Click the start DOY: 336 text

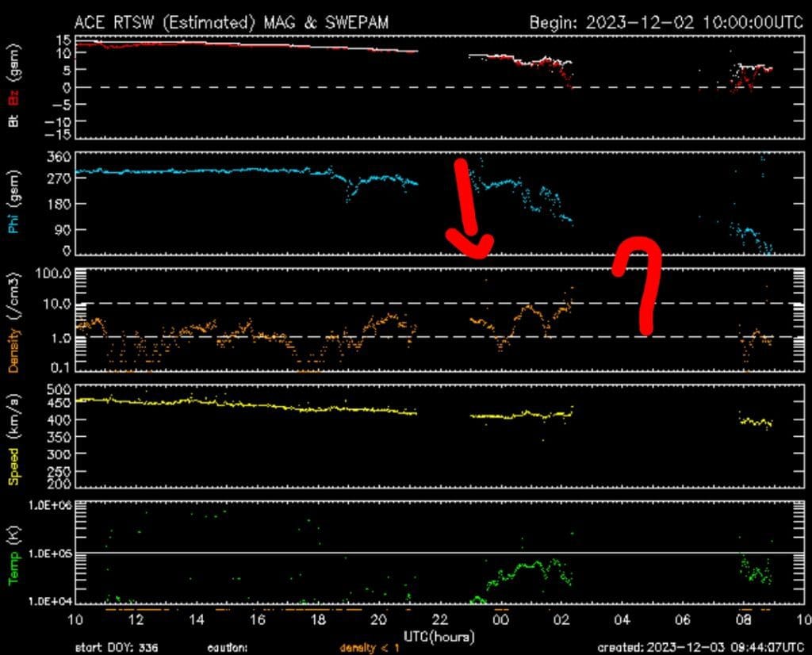tap(117, 647)
